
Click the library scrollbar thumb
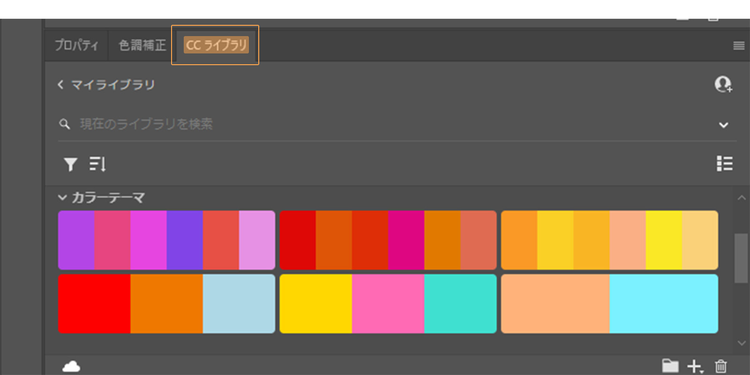[741, 258]
